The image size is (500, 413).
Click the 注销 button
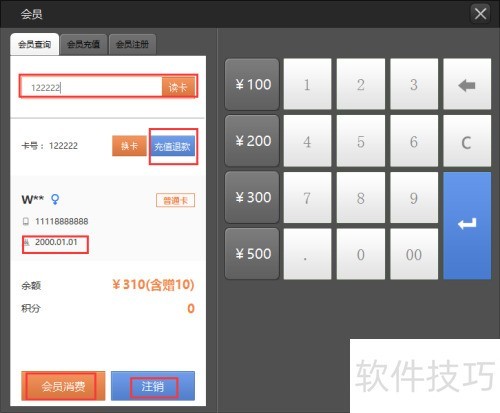point(153,386)
